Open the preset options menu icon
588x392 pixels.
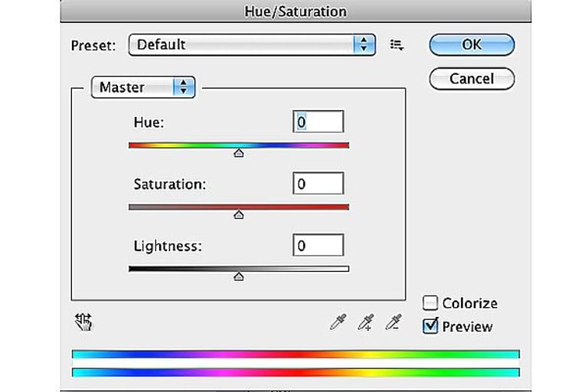coord(397,45)
